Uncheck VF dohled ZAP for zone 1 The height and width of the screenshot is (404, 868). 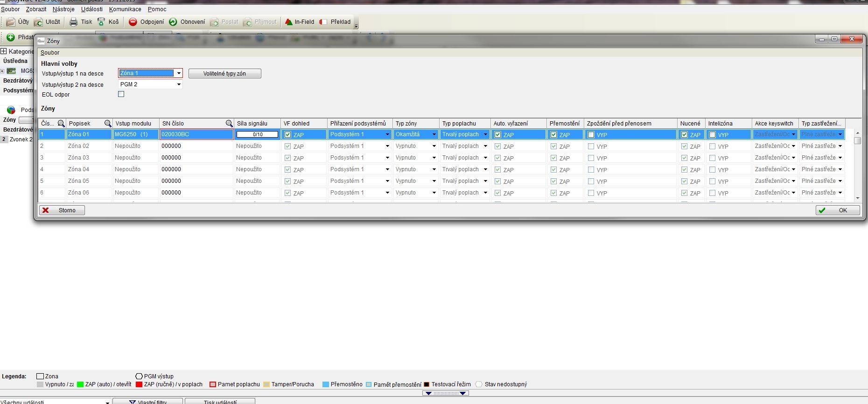288,135
